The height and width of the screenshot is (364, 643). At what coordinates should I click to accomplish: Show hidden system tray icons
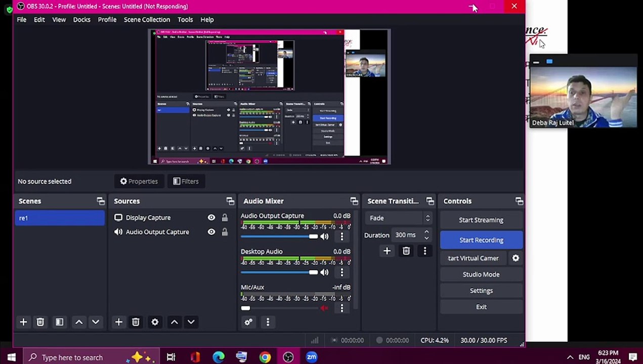[x=570, y=357]
